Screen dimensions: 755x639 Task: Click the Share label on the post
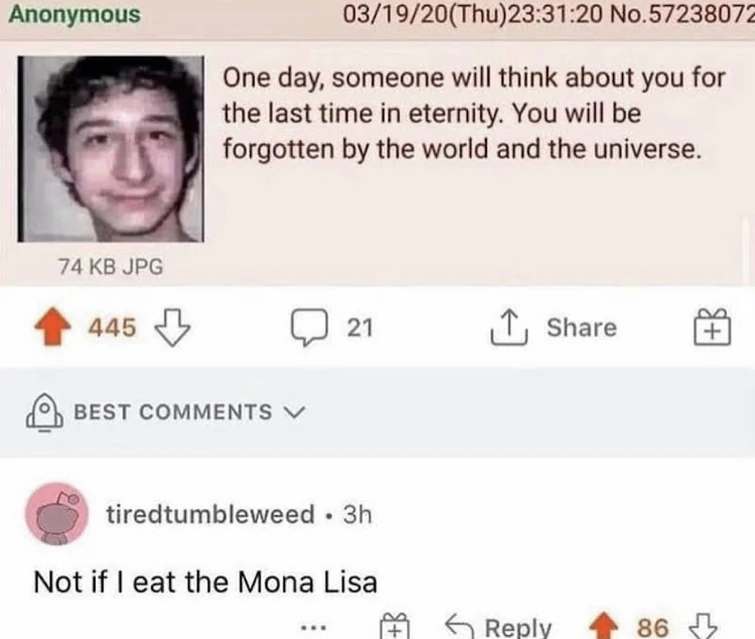[x=581, y=327]
